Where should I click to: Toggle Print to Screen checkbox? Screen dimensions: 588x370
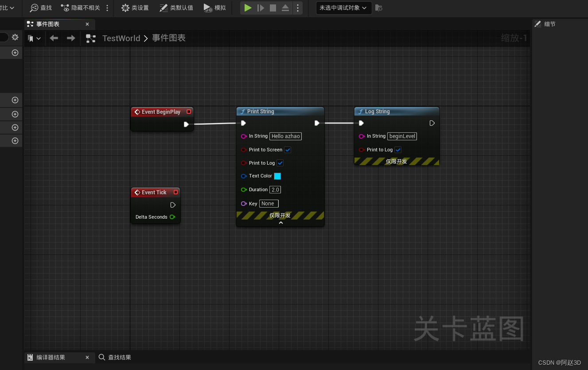tap(288, 150)
